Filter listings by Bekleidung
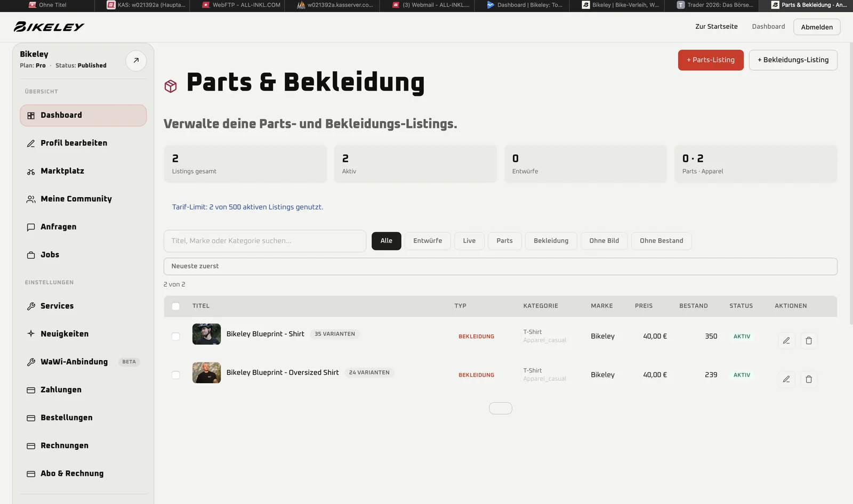 (551, 241)
